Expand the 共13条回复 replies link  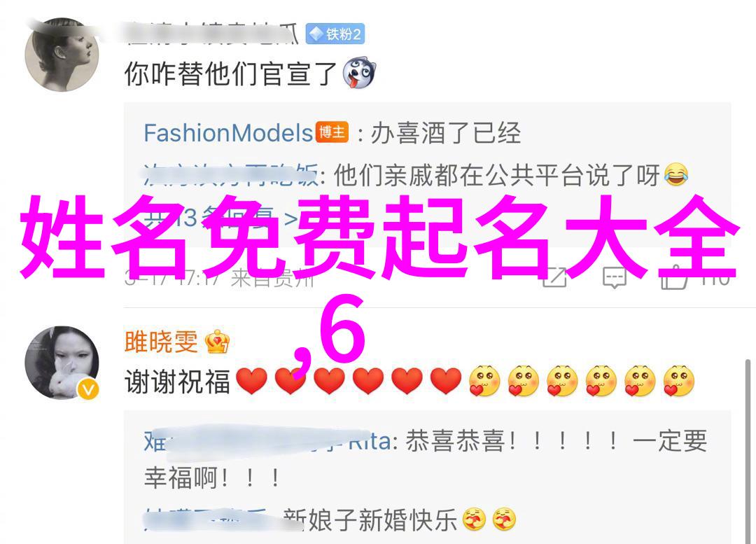pyautogui.click(x=220, y=219)
